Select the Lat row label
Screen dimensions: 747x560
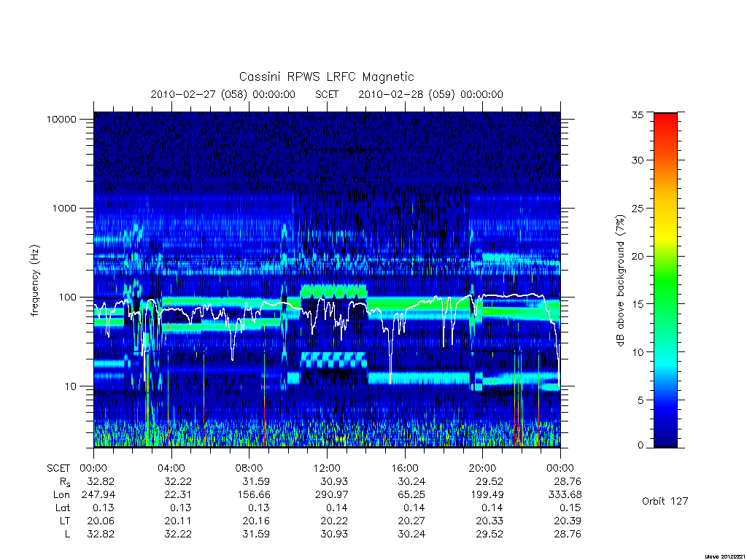click(63, 508)
